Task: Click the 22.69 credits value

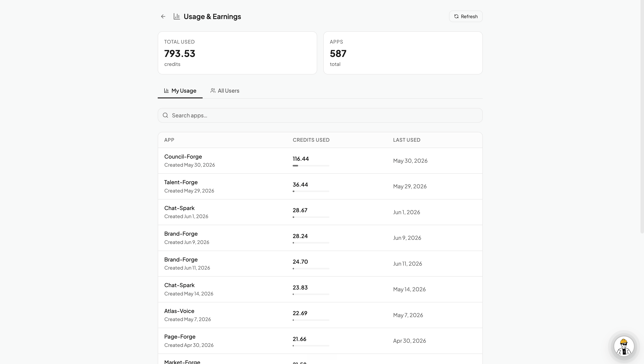Action: (300, 313)
